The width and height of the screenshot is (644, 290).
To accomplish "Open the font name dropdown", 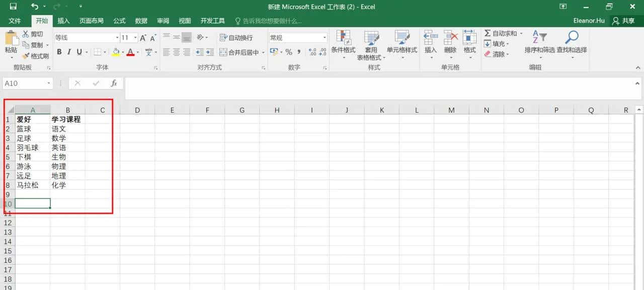I will 117,37.
